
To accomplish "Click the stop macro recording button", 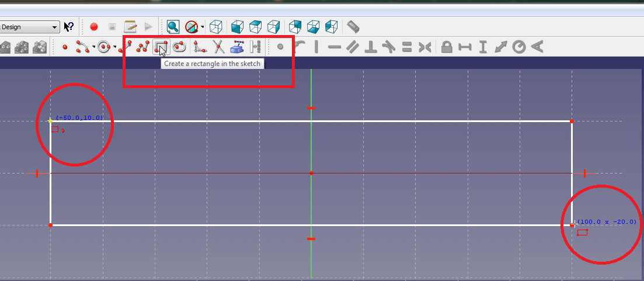I will point(112,27).
